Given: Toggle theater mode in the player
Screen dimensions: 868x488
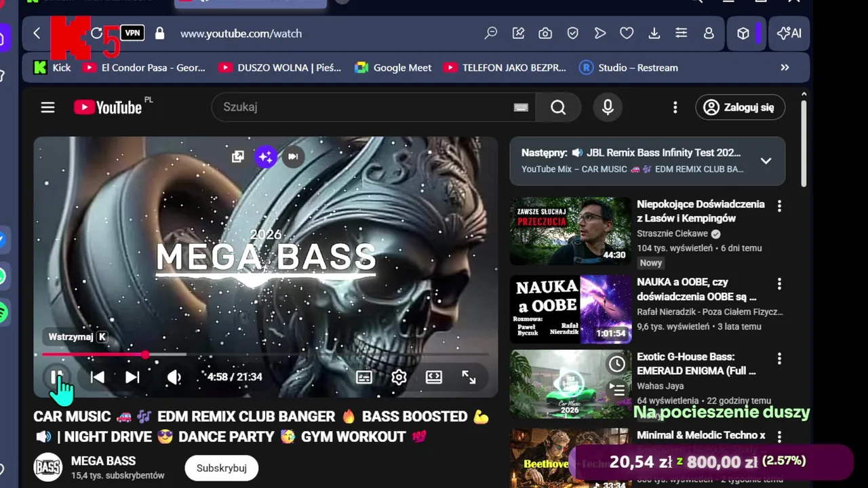Looking at the screenshot, I should (x=434, y=378).
